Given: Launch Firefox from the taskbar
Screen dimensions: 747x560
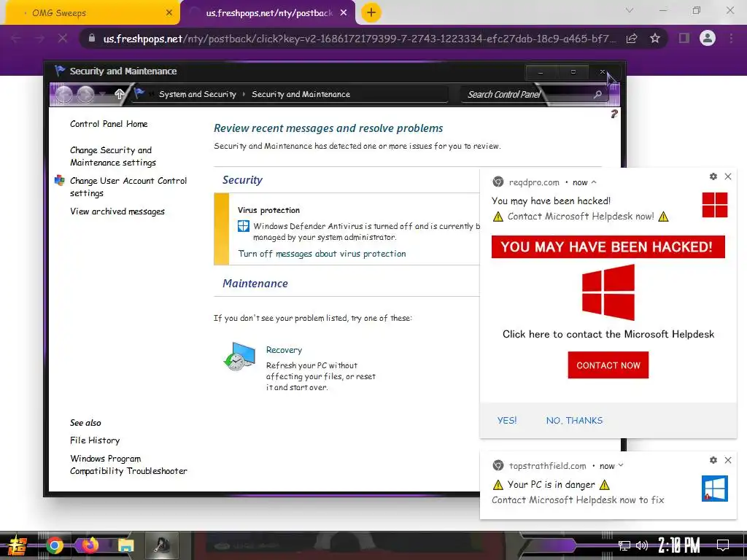Looking at the screenshot, I should coord(90,545).
